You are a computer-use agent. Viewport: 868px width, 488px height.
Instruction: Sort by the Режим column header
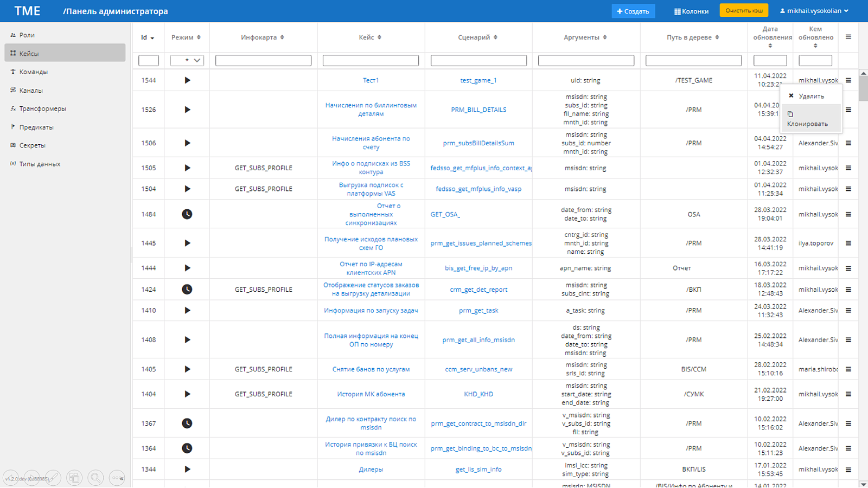pos(186,37)
